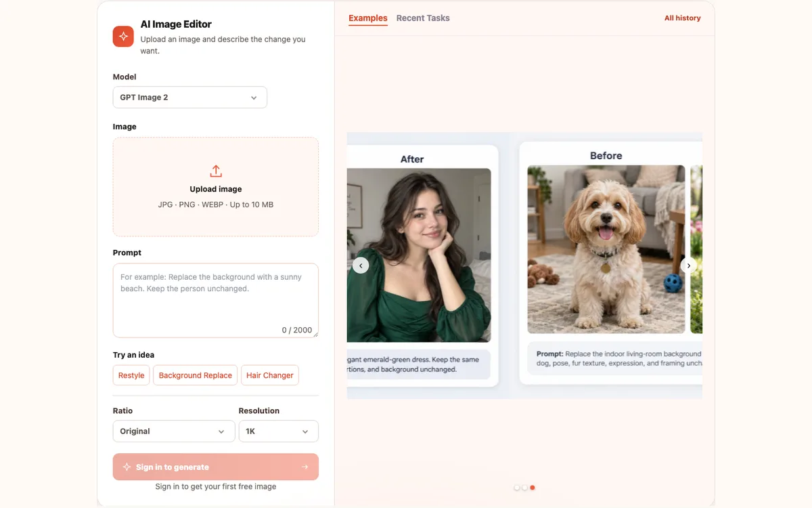The height and width of the screenshot is (508, 812).
Task: Click the After photo of the woman in green dress
Action: point(419,255)
